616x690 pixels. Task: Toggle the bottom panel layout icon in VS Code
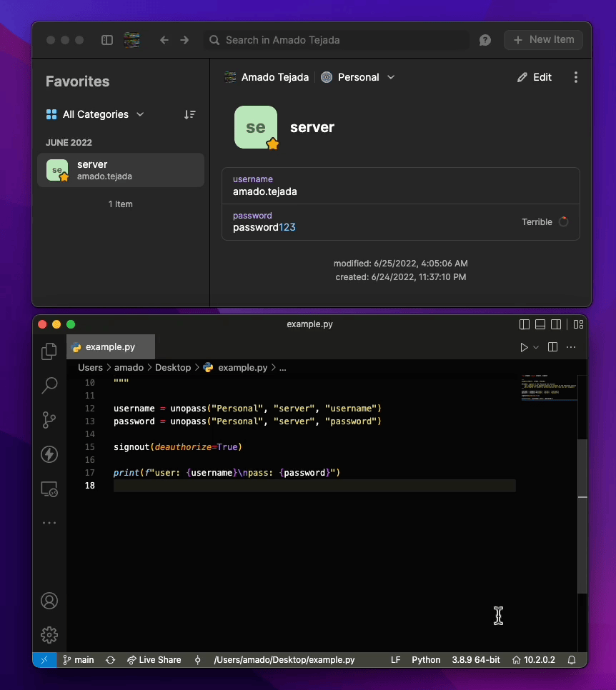pyautogui.click(x=540, y=324)
